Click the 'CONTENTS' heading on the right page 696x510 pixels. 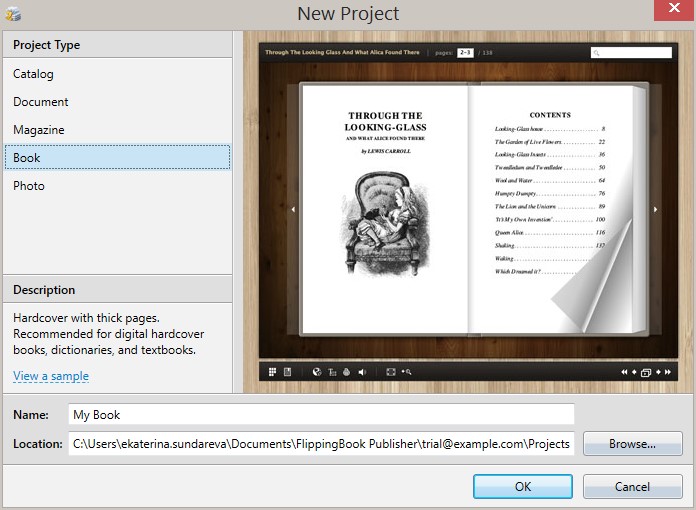550,115
